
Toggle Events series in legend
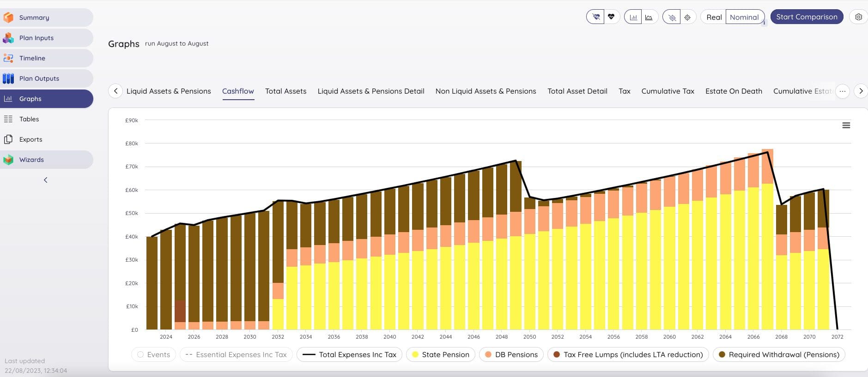pyautogui.click(x=154, y=354)
